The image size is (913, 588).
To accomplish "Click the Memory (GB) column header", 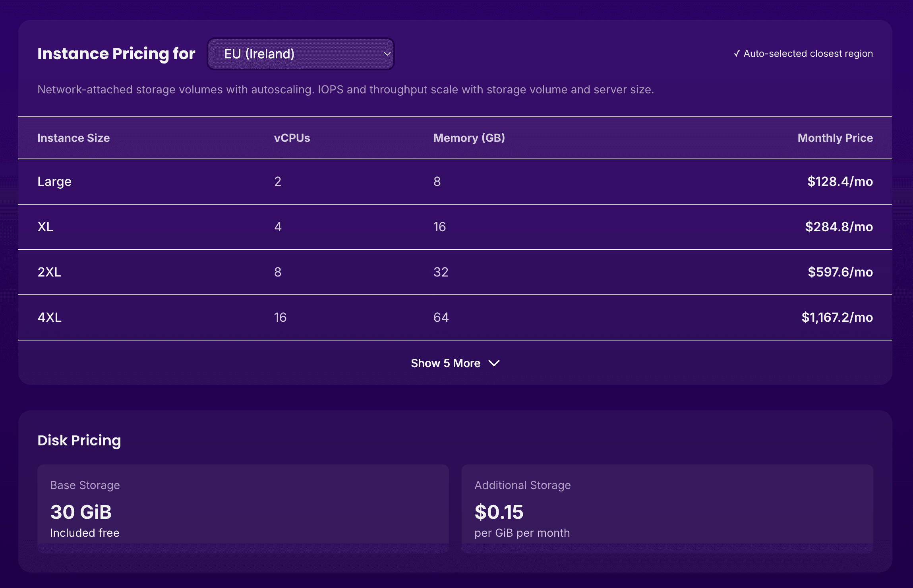I will coord(469,138).
